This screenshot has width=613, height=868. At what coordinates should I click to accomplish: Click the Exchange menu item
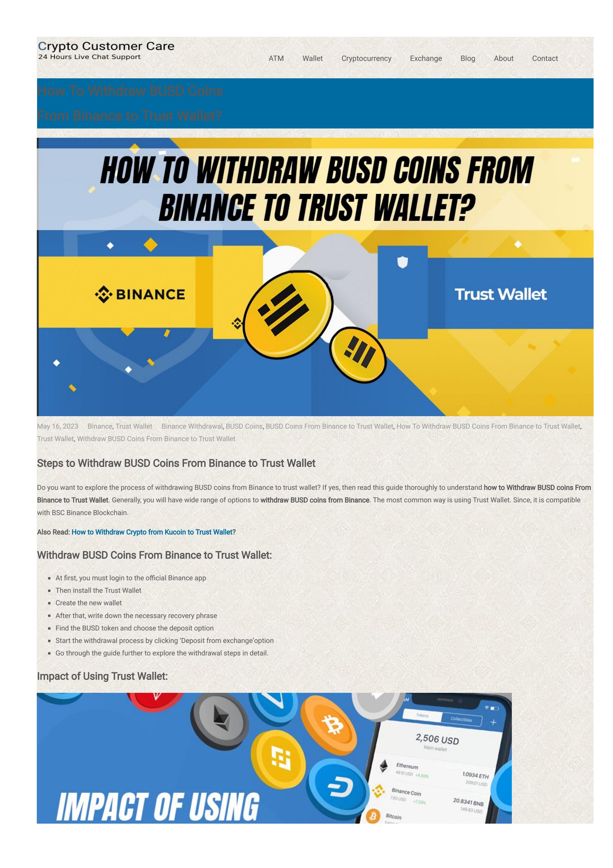[425, 58]
